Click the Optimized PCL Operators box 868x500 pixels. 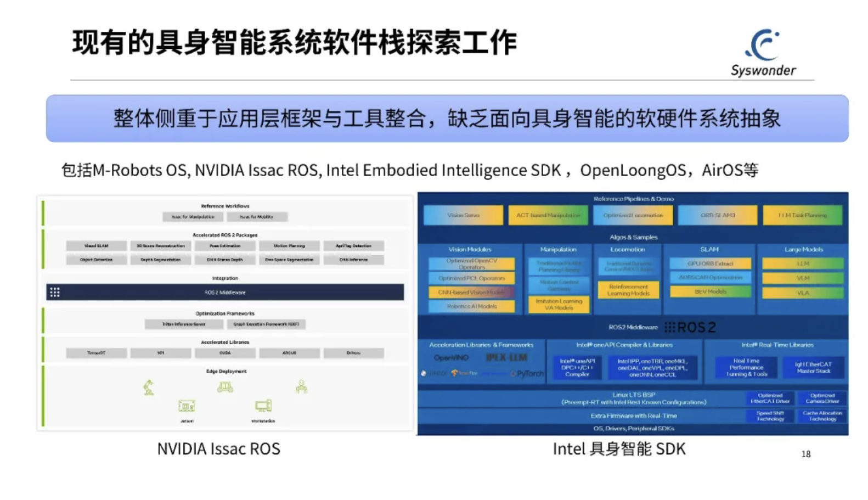472,278
